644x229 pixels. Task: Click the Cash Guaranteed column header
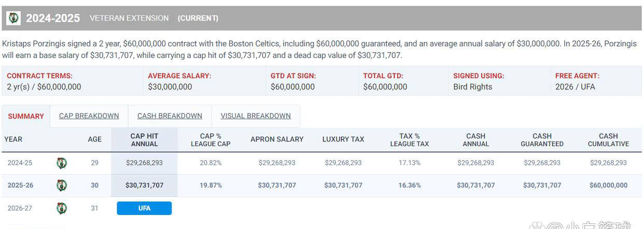click(542, 140)
